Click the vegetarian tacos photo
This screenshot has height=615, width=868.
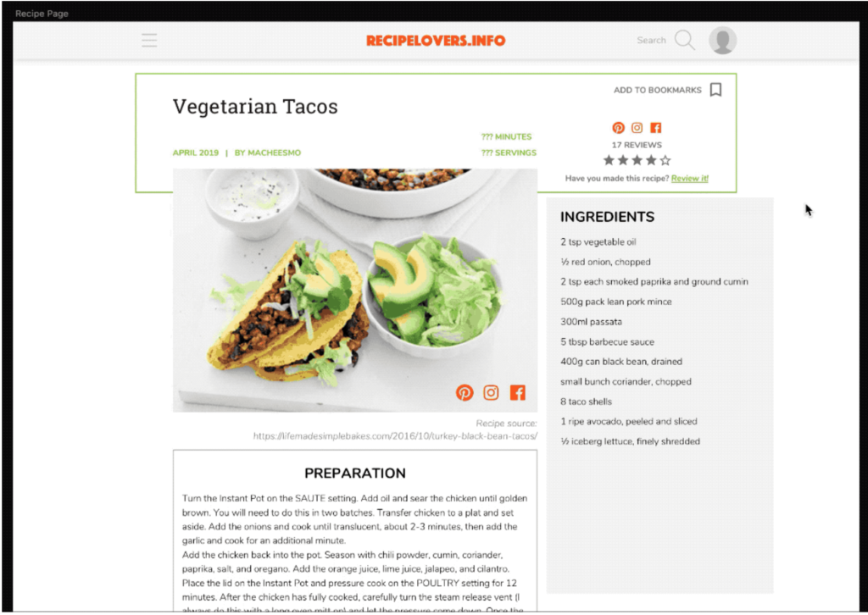[355, 291]
